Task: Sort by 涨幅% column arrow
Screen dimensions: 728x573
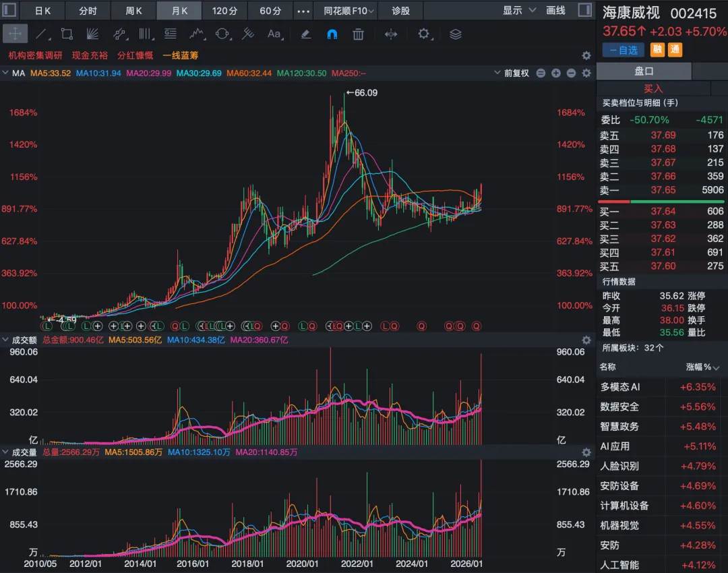Action: click(x=716, y=368)
